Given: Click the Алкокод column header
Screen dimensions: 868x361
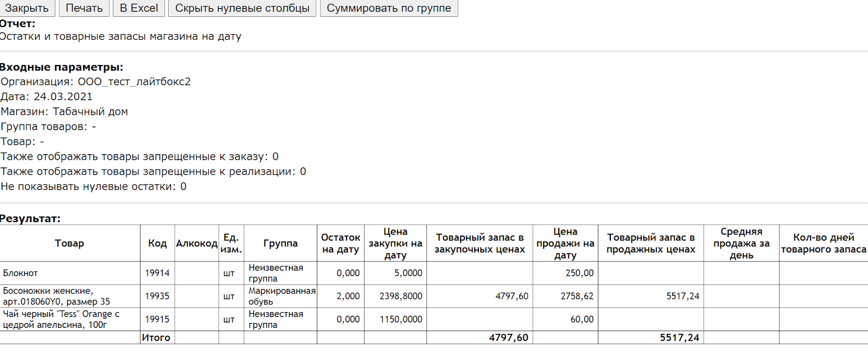Looking at the screenshot, I should pyautogui.click(x=196, y=243).
